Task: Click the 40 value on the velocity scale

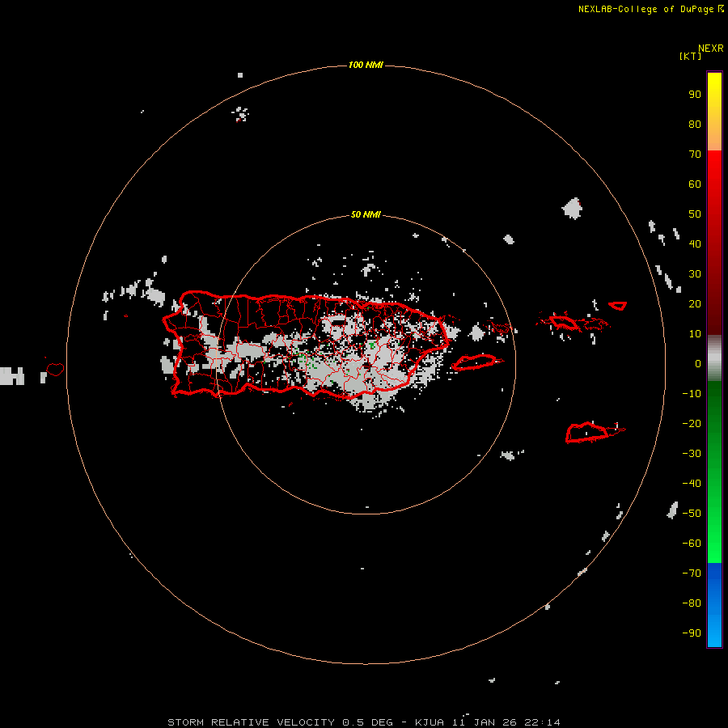Action: coord(695,243)
